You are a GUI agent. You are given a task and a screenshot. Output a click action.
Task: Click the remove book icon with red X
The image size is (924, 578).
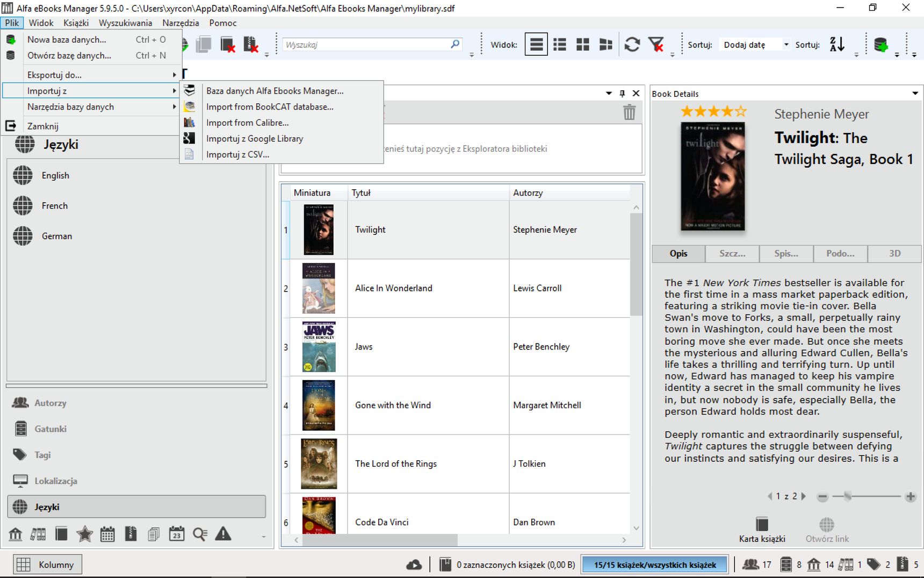(228, 45)
